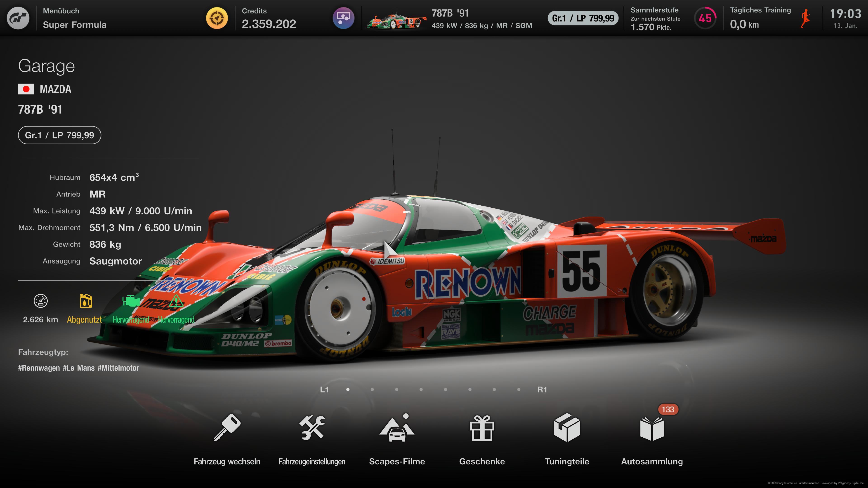Click the 787B '91 model name heading

[40, 109]
